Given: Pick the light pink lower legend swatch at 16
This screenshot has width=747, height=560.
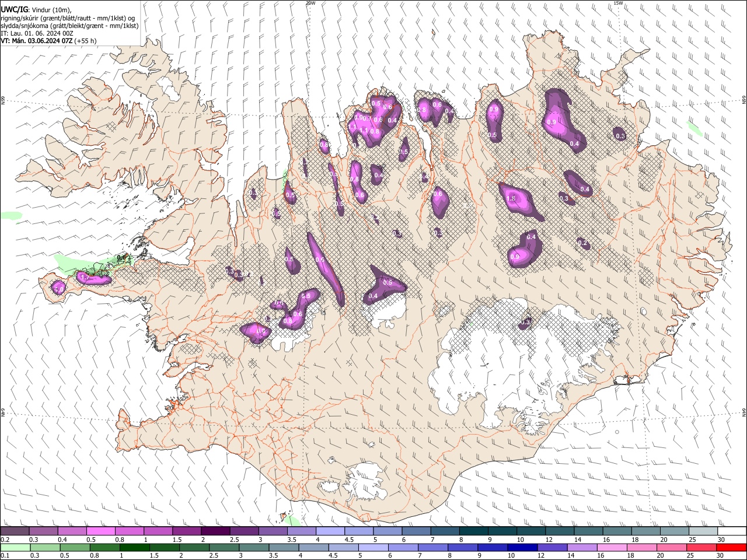Looking at the screenshot, I should pyautogui.click(x=611, y=547).
